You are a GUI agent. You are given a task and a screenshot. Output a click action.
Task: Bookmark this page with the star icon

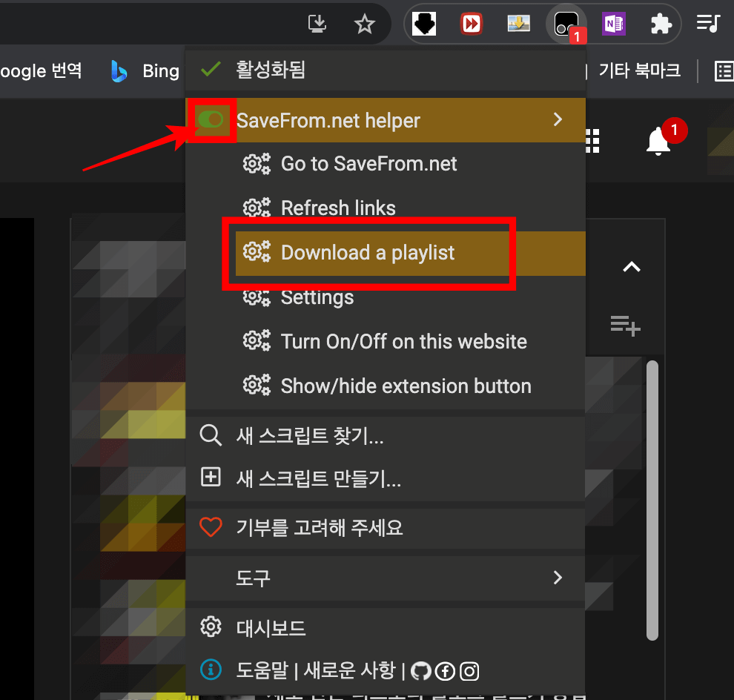(x=364, y=24)
